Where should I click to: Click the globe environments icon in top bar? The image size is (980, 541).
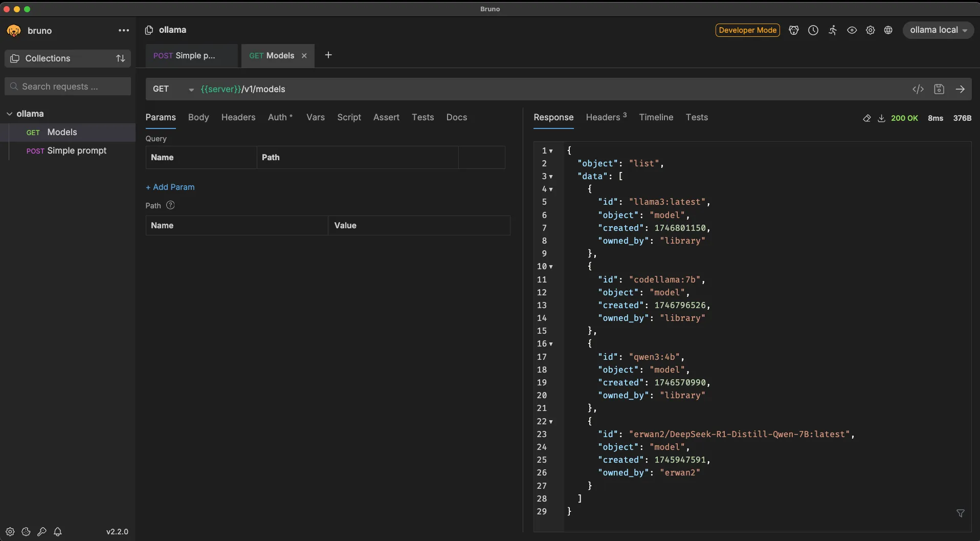(x=888, y=30)
